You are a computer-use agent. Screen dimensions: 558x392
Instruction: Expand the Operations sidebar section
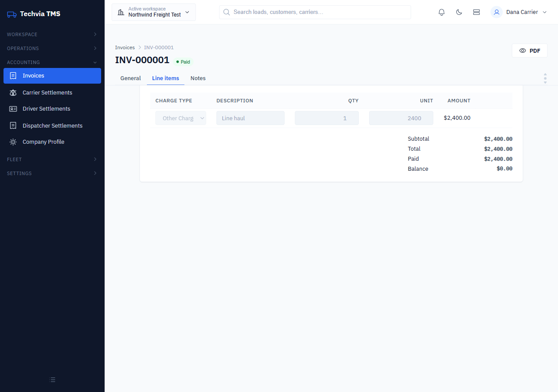click(x=52, y=48)
